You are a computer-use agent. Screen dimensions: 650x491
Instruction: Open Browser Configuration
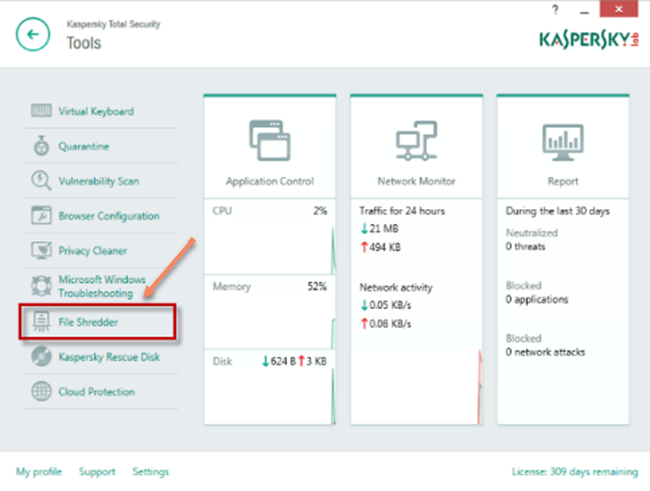pyautogui.click(x=109, y=216)
